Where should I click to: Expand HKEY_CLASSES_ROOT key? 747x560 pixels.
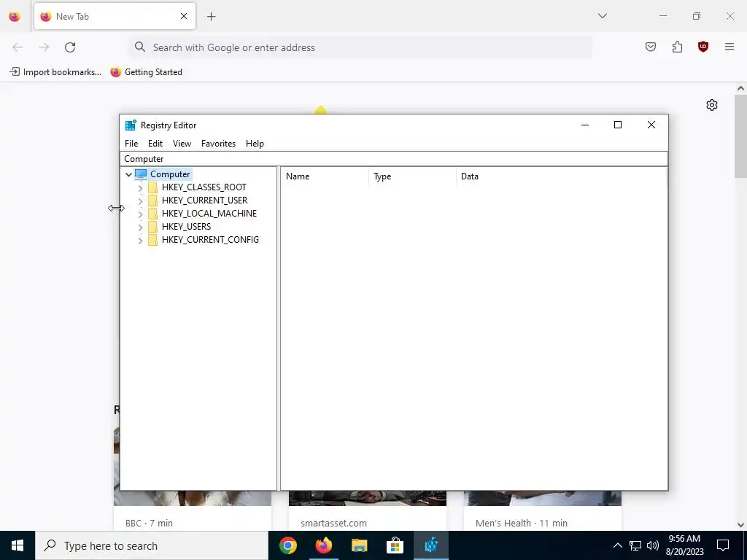[x=141, y=188]
